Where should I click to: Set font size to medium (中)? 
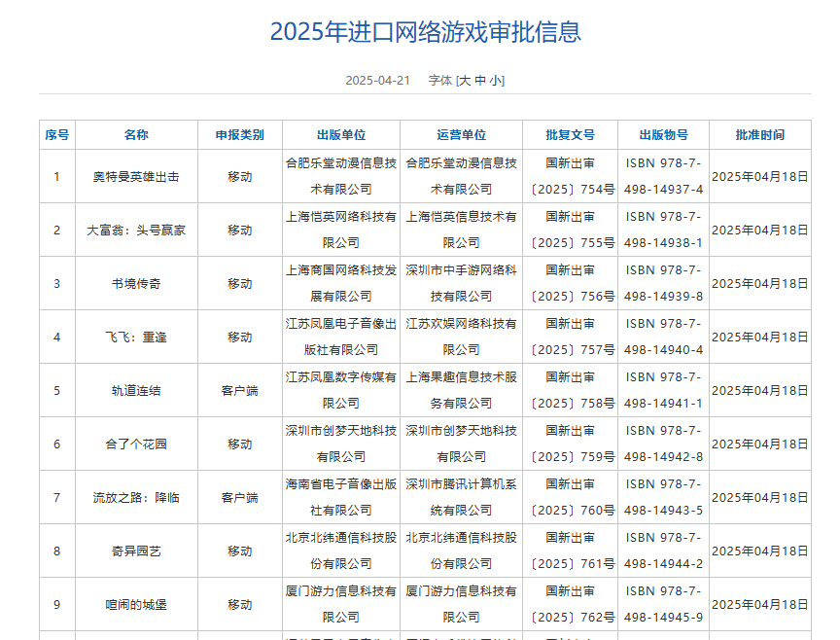coord(480,81)
